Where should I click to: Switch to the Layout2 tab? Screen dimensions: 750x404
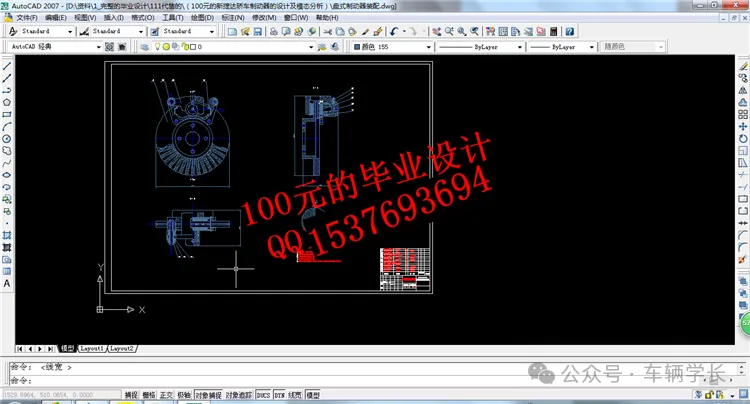pyautogui.click(x=121, y=349)
